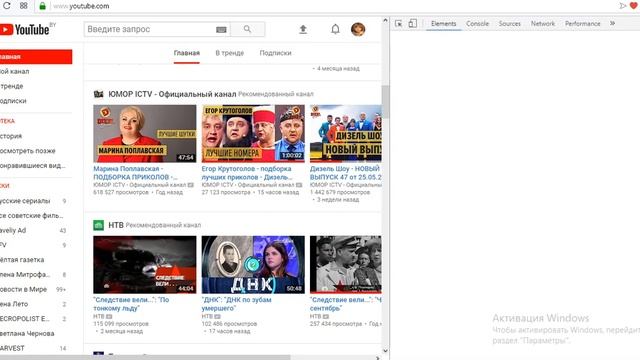Play Егор Крутоголов video thumbnail

pos(253,133)
